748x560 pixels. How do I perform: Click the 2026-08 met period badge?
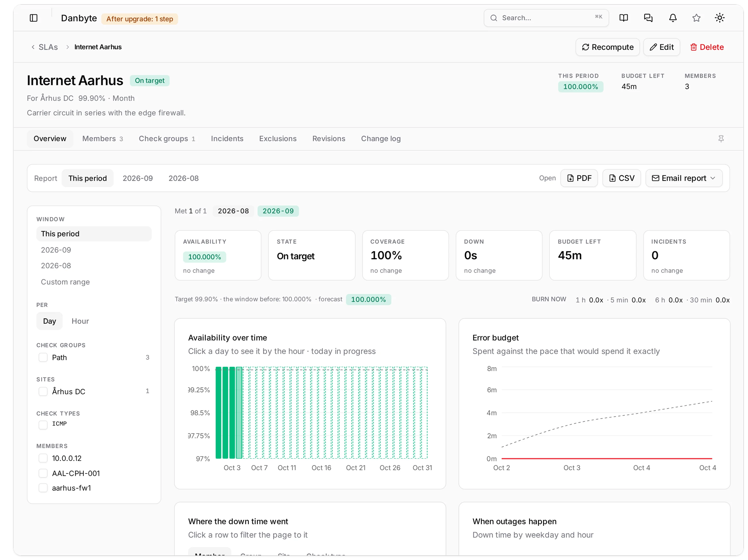tap(233, 211)
